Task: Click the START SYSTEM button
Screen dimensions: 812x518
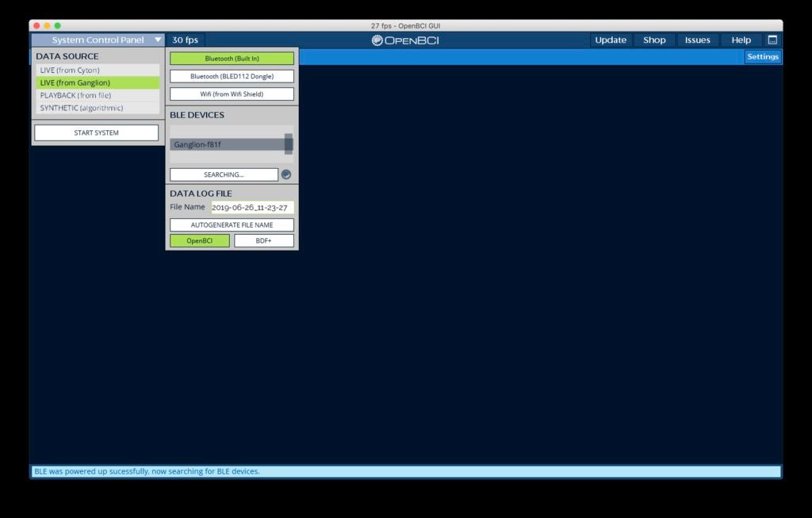Action: coord(96,132)
